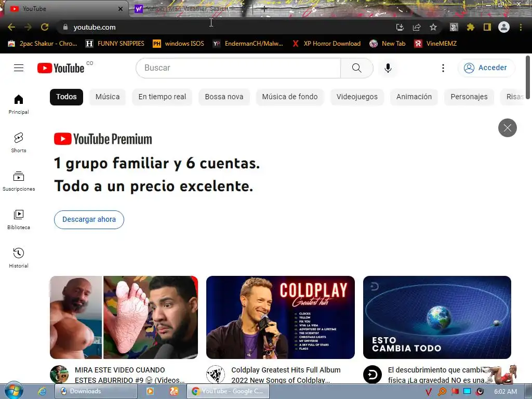Open the windows ISOS bookmark
This screenshot has width=532, height=399.
pyautogui.click(x=179, y=44)
